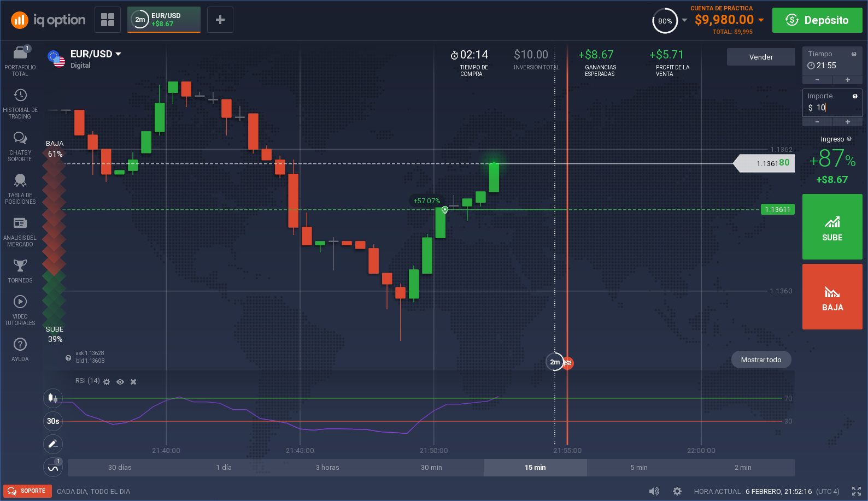The width and height of the screenshot is (868, 501).
Task: Select the 3 horas timeframe
Action: point(327,468)
